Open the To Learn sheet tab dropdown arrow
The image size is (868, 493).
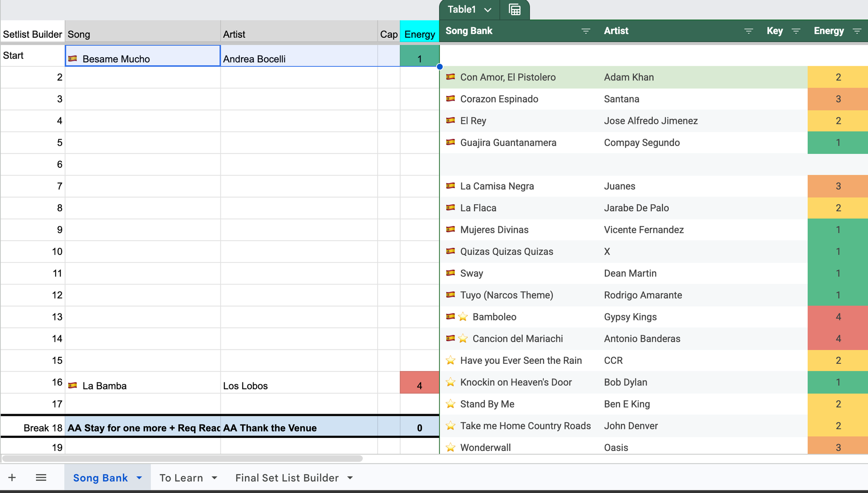click(214, 478)
